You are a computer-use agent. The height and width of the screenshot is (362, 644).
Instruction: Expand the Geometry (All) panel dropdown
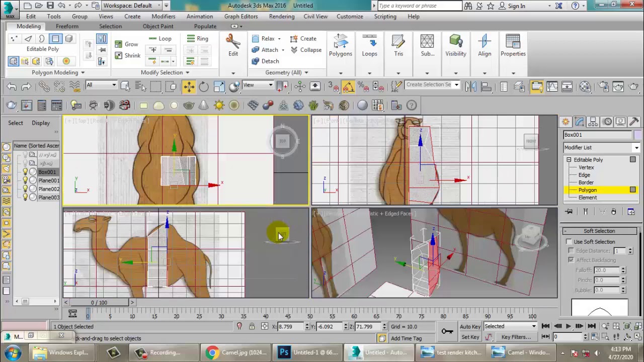tap(287, 72)
